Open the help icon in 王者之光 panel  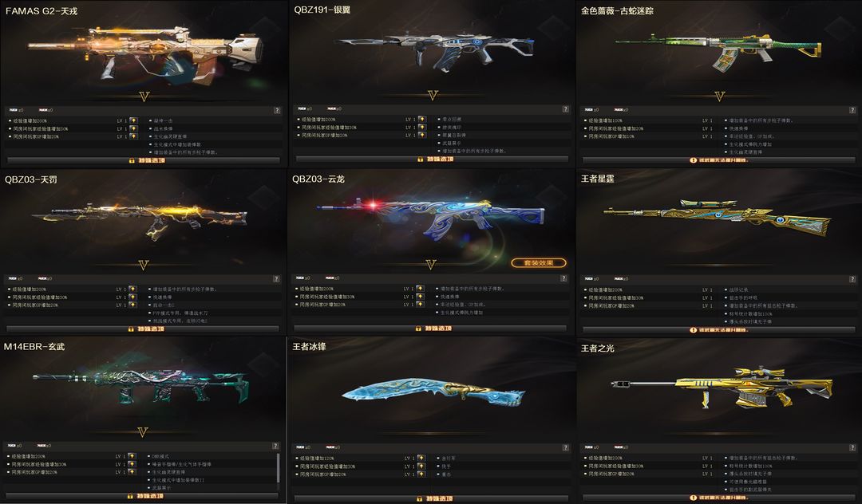[852, 448]
